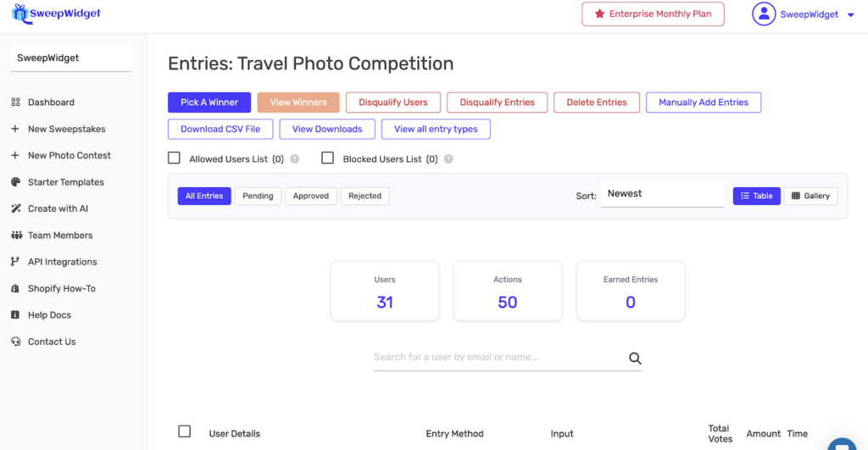Click the palette icon beside Starter Templates
Image resolution: width=868 pixels, height=450 pixels.
click(x=15, y=182)
